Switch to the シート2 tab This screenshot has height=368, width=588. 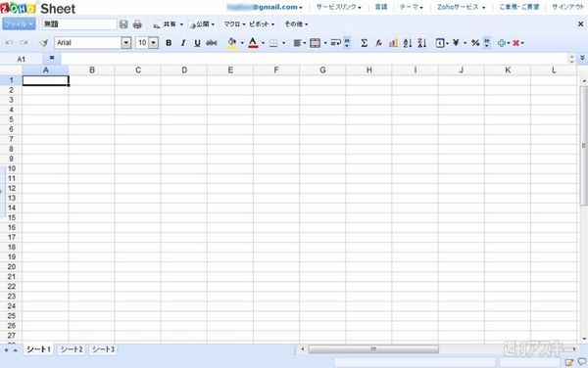(72, 349)
